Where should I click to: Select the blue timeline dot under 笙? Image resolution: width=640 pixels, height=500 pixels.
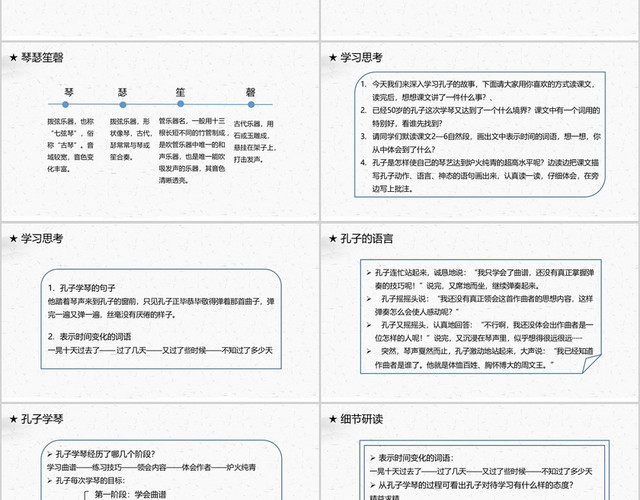(180, 104)
